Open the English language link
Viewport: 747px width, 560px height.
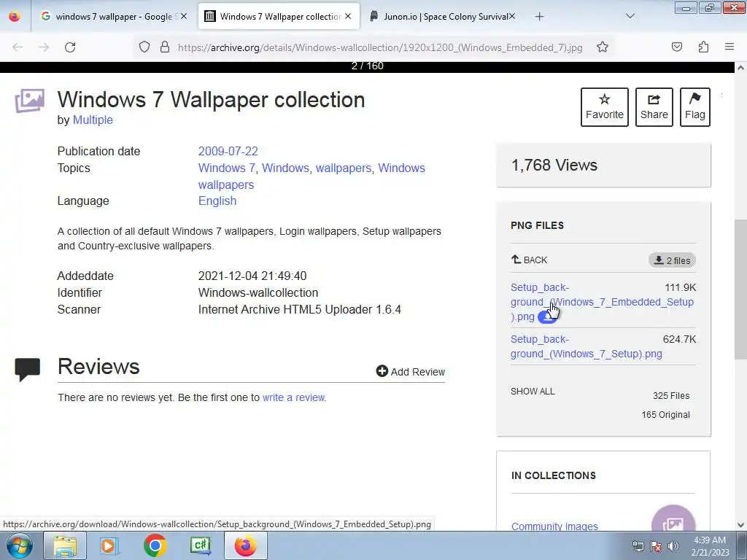(217, 201)
